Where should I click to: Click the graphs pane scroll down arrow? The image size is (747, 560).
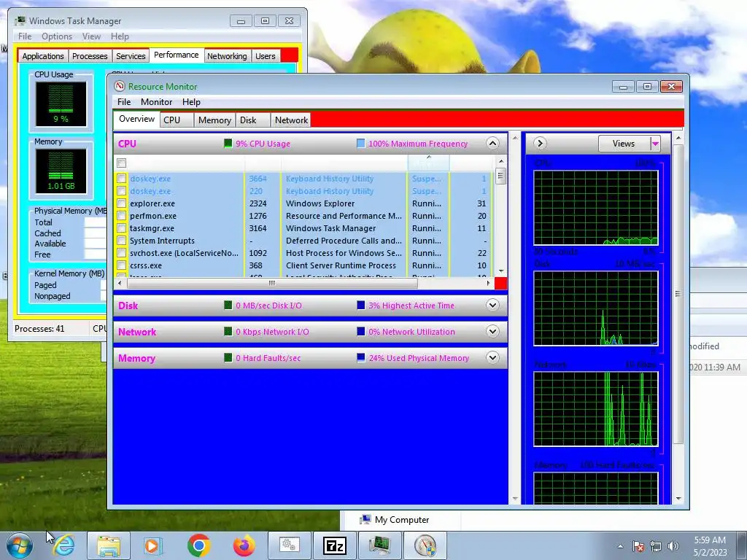(678, 499)
